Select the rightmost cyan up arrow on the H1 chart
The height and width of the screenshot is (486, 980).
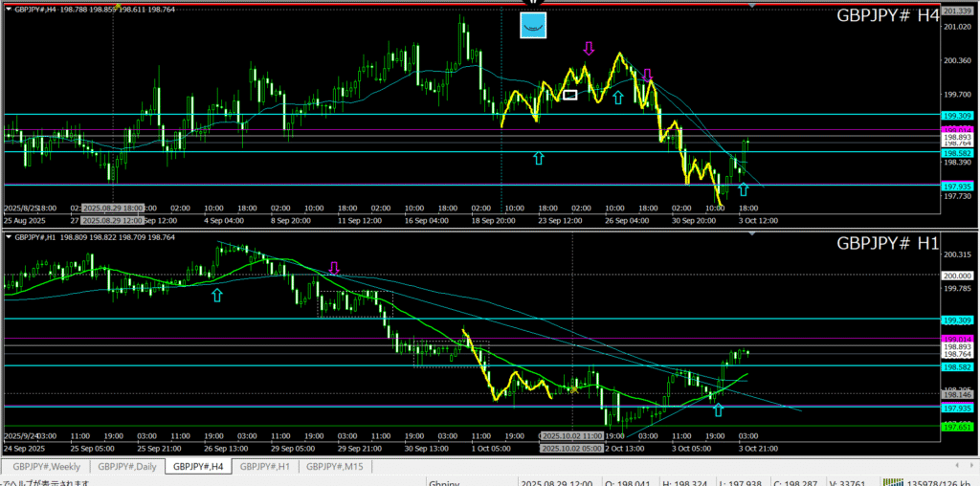pyautogui.click(x=718, y=409)
